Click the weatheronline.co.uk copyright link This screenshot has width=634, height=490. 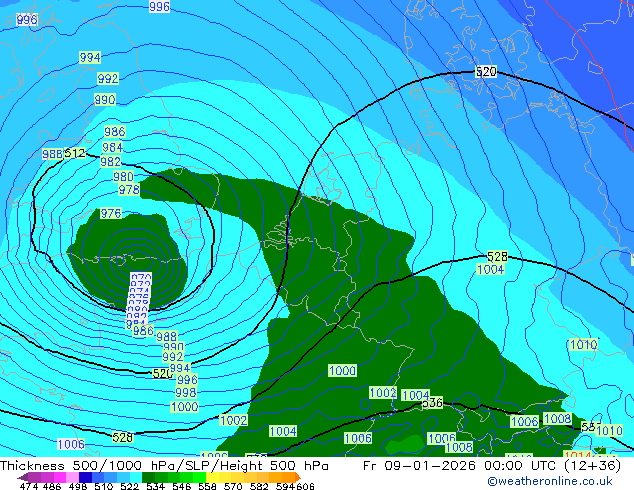549,481
